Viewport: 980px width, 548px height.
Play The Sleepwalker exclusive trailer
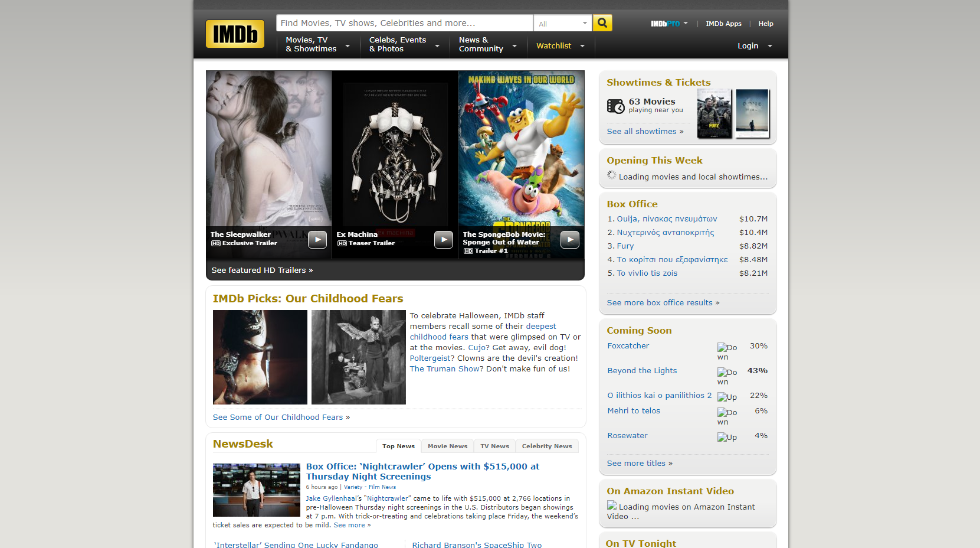317,240
